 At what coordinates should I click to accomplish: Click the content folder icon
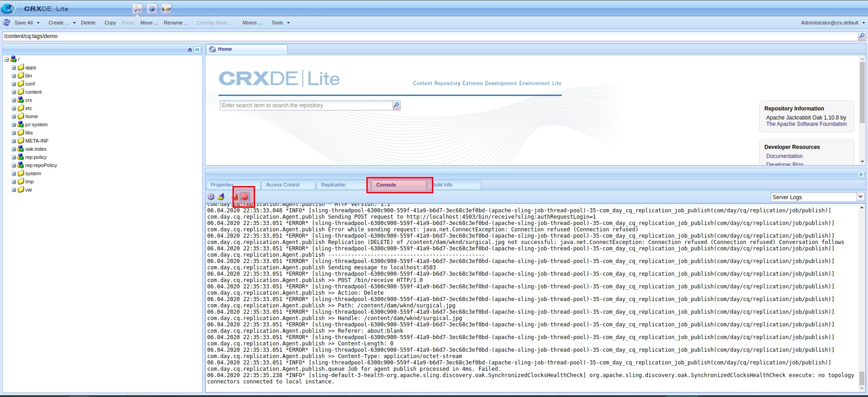click(x=20, y=91)
